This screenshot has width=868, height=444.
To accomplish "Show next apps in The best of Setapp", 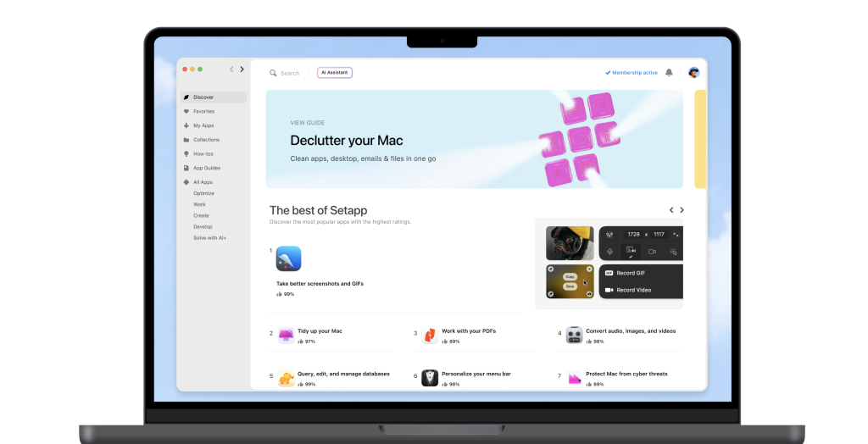I will click(x=682, y=210).
